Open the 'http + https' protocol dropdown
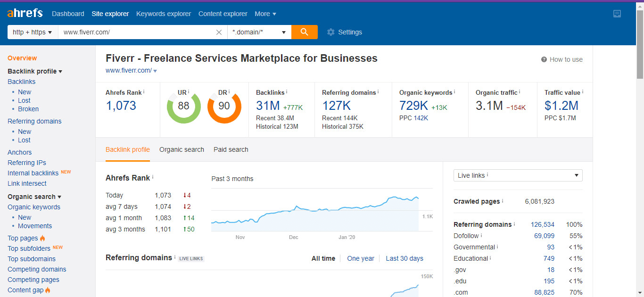This screenshot has width=644, height=297. point(32,32)
